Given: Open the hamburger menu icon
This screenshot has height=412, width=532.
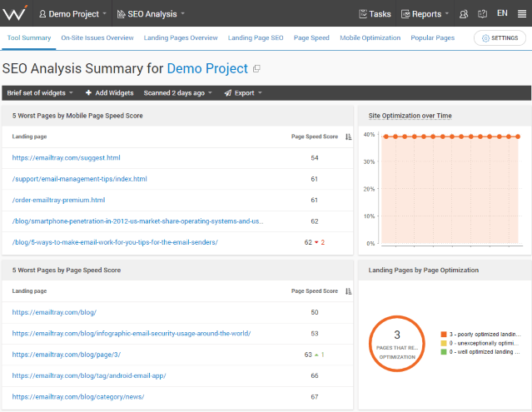Looking at the screenshot, I should click(522, 14).
